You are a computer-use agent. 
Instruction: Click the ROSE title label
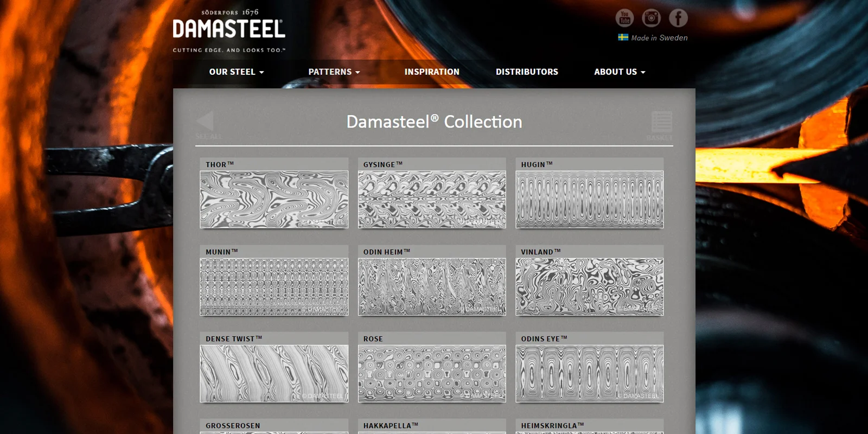(x=373, y=339)
